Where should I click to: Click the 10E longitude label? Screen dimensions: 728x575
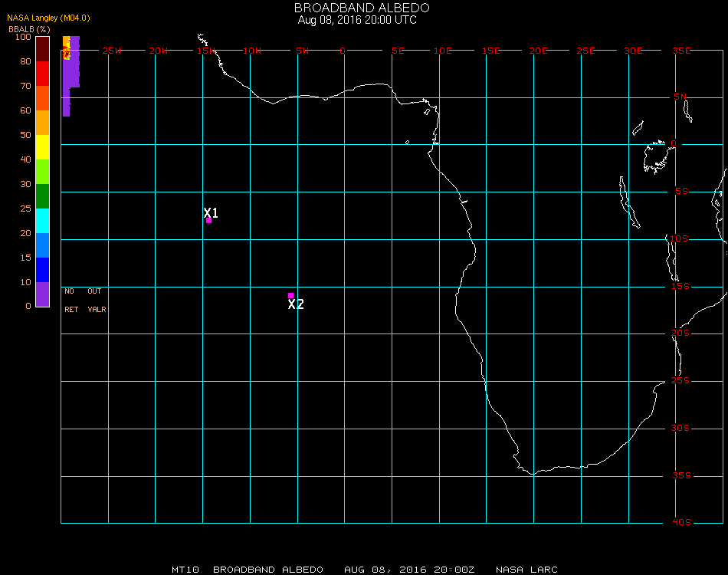(x=442, y=51)
